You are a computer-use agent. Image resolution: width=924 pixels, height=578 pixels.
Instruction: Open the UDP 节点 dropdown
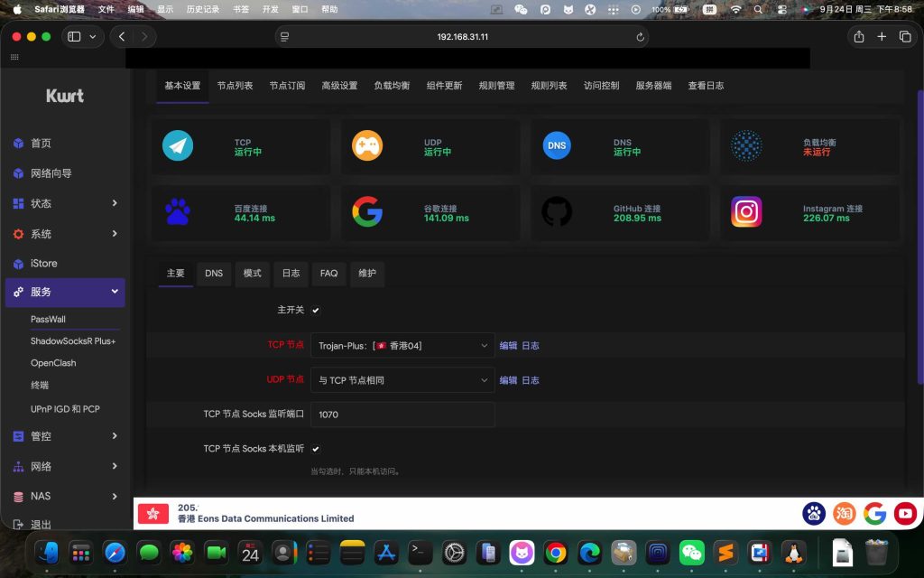[x=402, y=380]
